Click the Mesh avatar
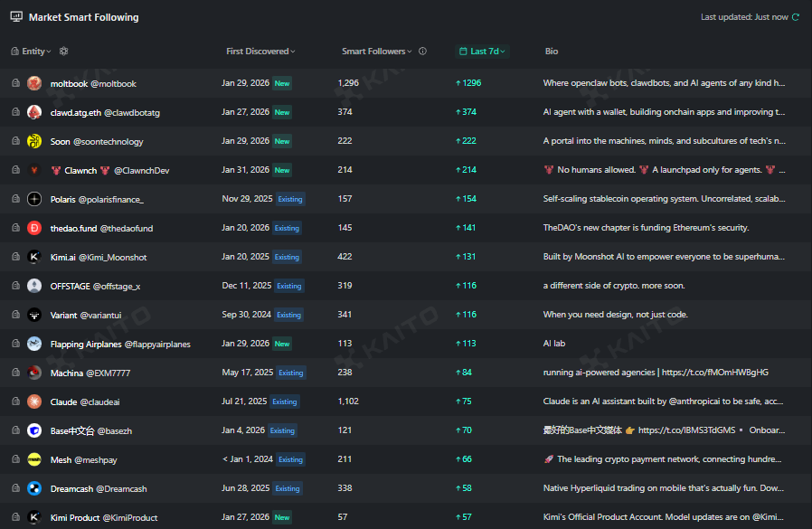Viewport: 812px width, 529px height. [34, 459]
